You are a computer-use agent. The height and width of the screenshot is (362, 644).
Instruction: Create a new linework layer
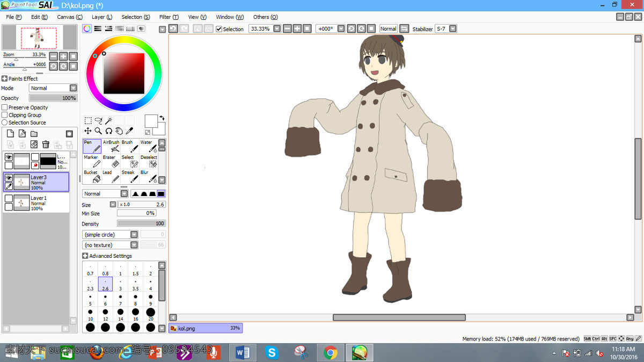click(22, 134)
